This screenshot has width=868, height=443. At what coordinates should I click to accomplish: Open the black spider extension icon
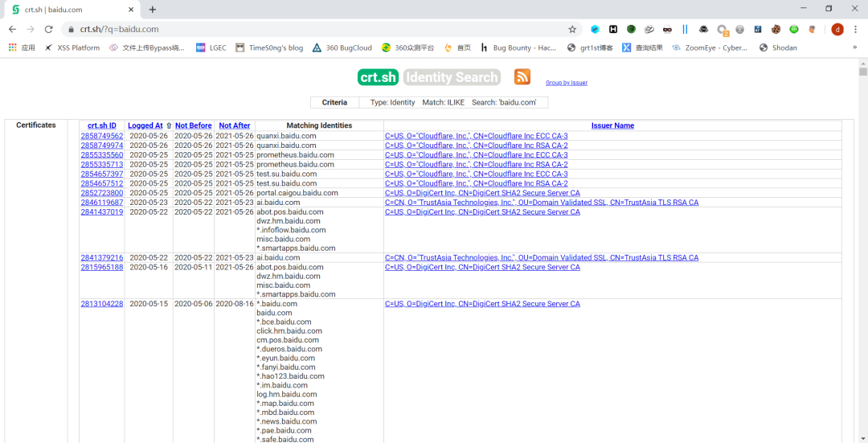click(703, 30)
